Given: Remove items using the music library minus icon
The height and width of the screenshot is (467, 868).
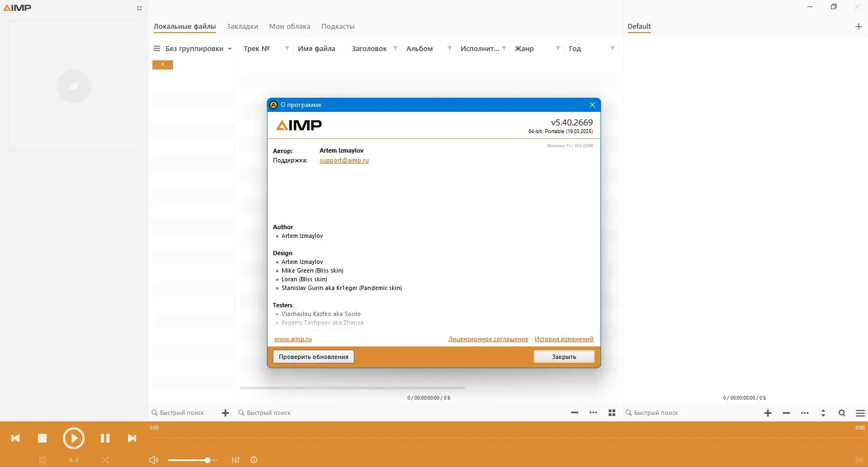Looking at the screenshot, I should coord(575,413).
